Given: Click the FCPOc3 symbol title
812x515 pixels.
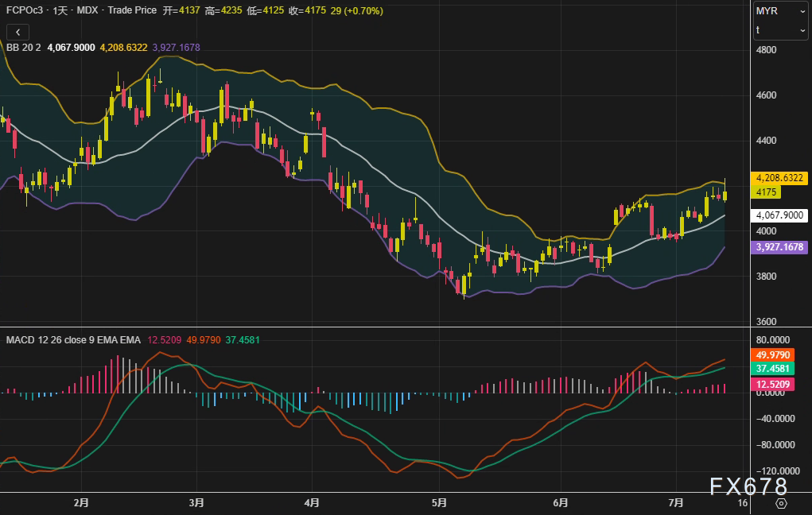Looking at the screenshot, I should (24, 11).
